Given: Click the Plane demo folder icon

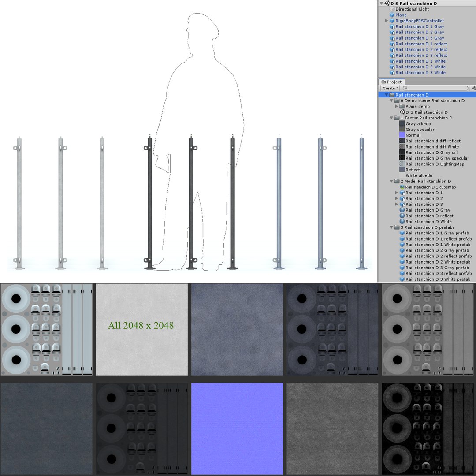Looking at the screenshot, I should (402, 106).
